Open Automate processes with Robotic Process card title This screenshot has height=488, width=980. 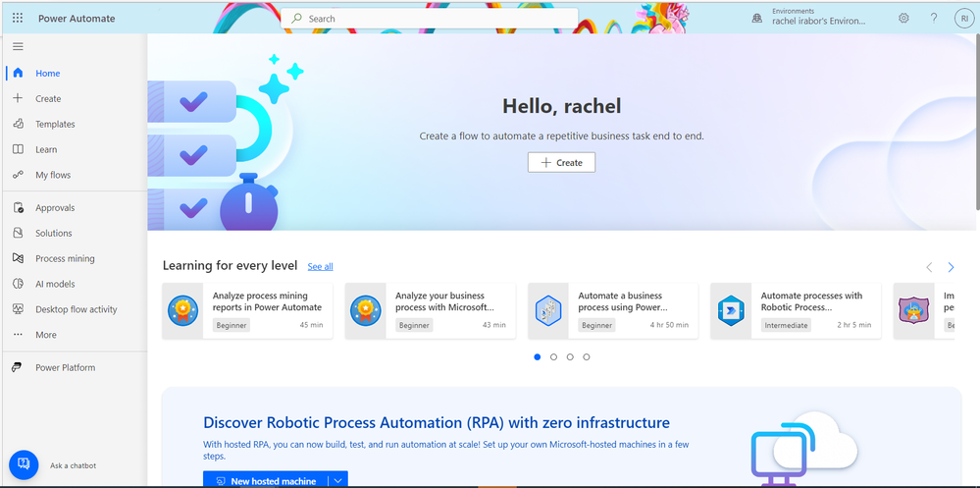(x=811, y=300)
